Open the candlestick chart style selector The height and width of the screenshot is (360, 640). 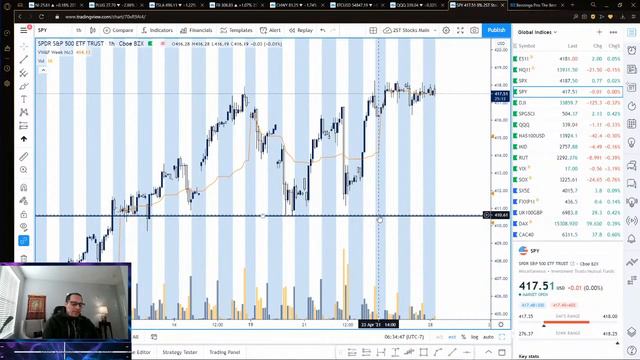click(93, 30)
